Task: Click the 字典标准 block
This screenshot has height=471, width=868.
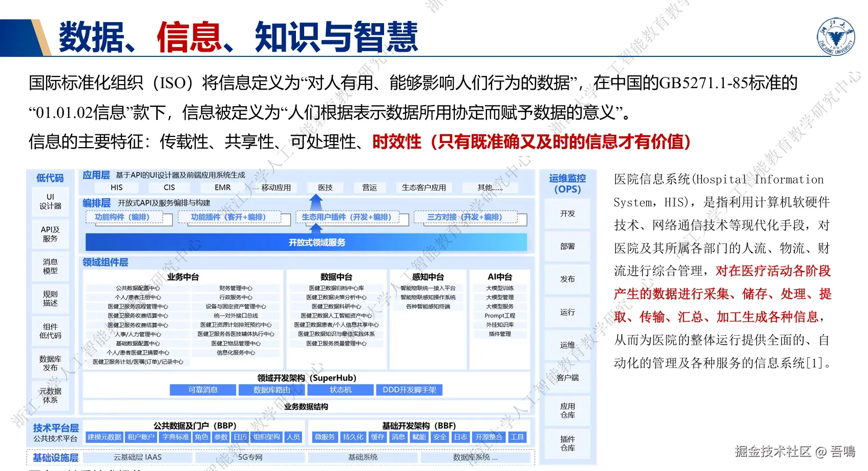Action: (175, 437)
